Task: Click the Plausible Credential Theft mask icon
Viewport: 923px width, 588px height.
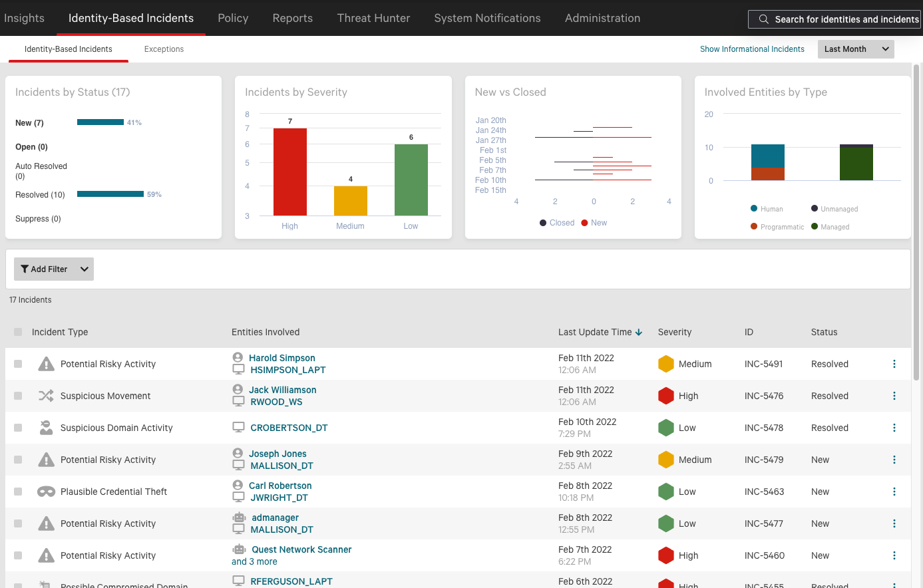Action: [x=46, y=492]
